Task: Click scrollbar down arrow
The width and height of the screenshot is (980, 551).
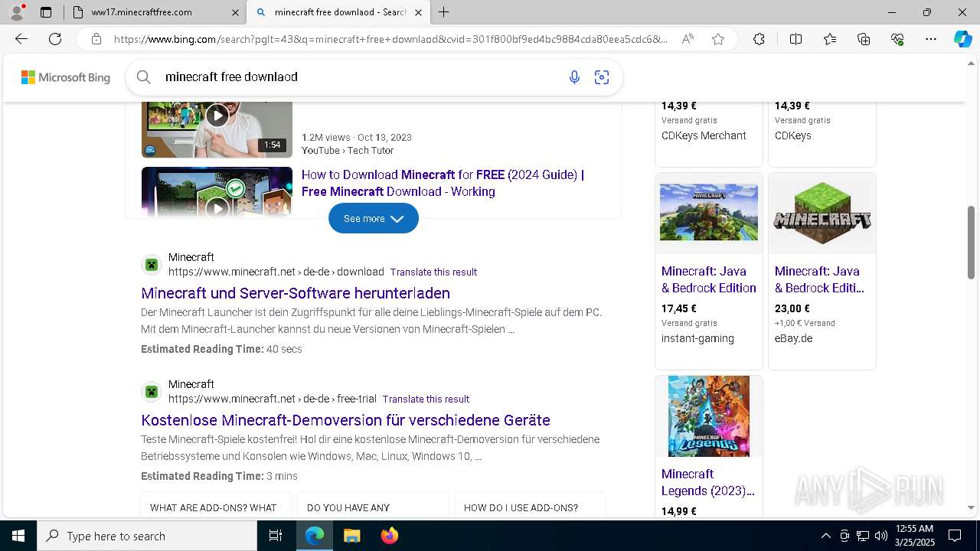Action: (971, 507)
